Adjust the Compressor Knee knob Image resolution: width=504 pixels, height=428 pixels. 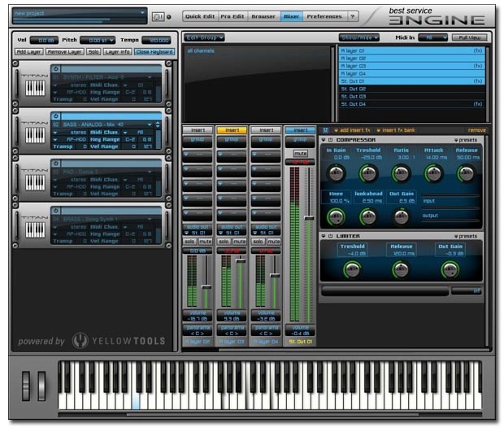pyautogui.click(x=336, y=216)
